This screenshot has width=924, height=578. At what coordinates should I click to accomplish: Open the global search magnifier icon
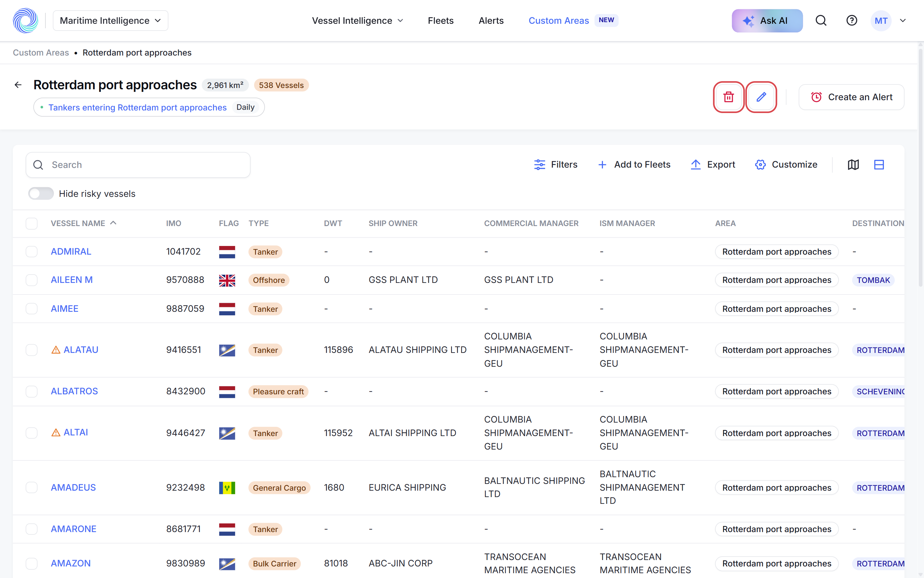(x=821, y=21)
